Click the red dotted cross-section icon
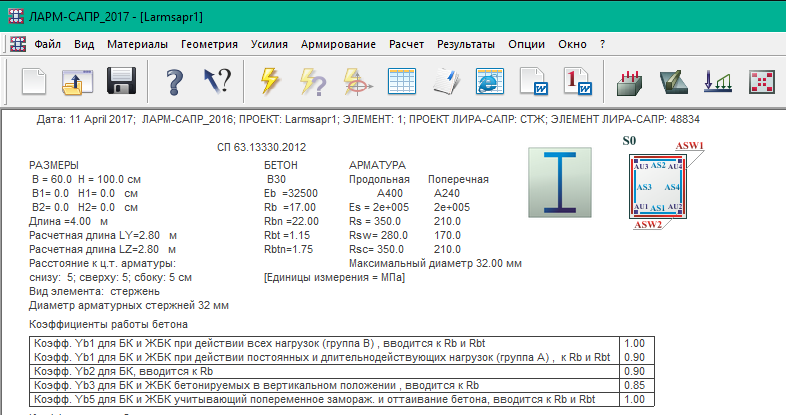The image size is (786, 415). 762,82
